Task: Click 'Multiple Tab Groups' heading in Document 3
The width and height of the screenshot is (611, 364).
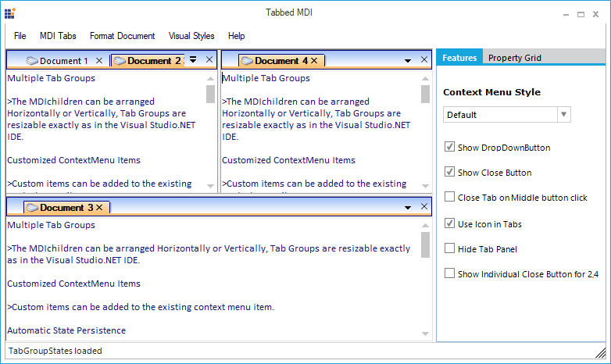Action: click(51, 225)
